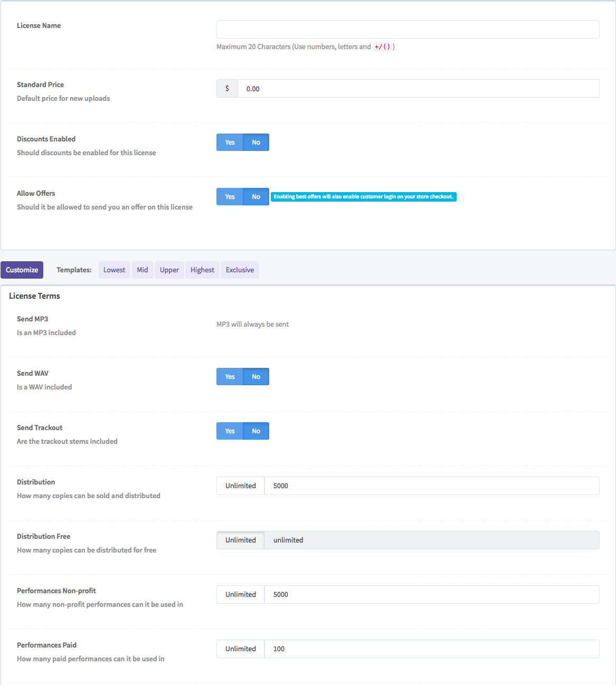This screenshot has height=685, width=616.
Task: Disable Send WAV with No
Action: pyautogui.click(x=256, y=377)
